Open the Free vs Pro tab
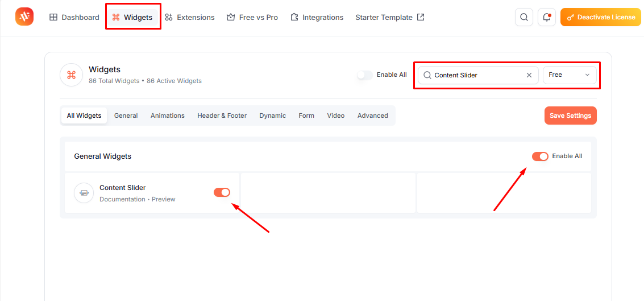 click(252, 17)
